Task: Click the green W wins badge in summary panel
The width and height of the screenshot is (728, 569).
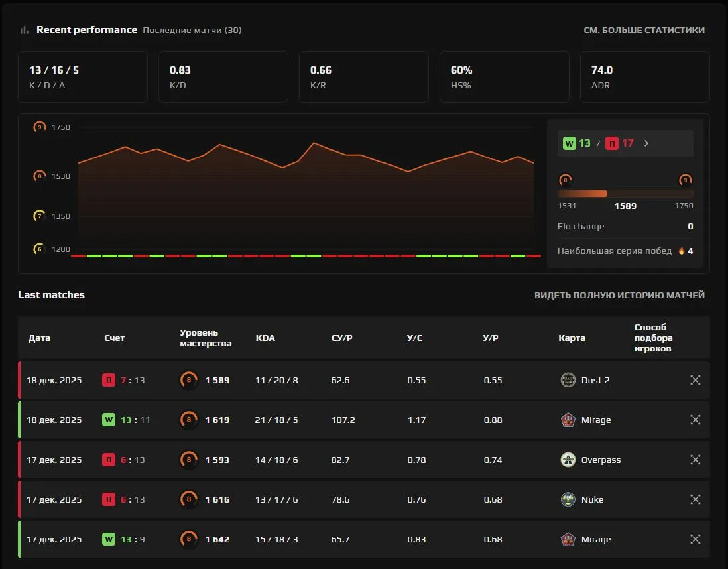Action: tap(570, 143)
